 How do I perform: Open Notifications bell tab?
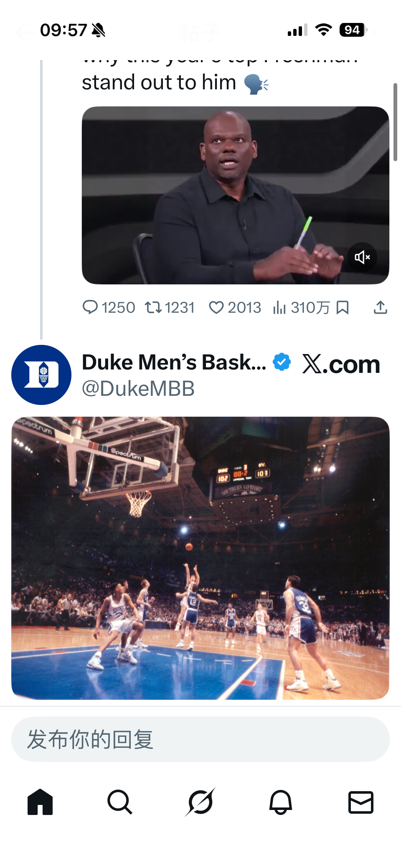coord(280,802)
